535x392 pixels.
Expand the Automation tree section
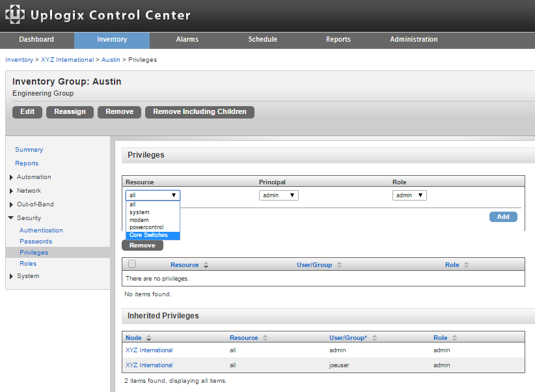coord(11,177)
